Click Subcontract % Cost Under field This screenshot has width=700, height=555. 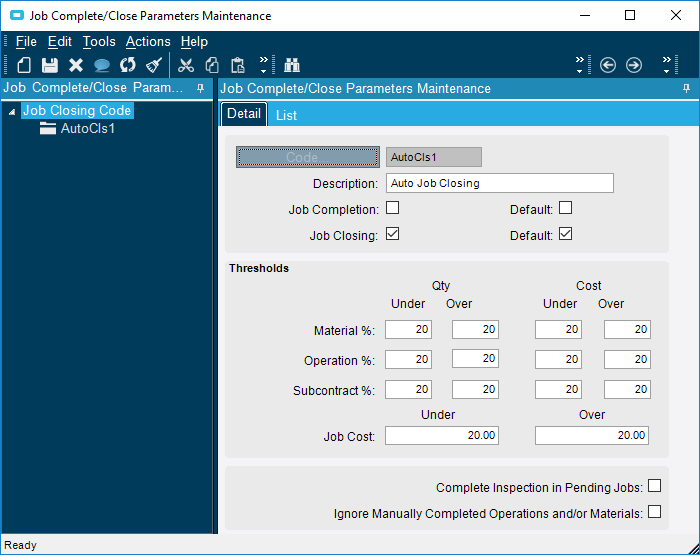(x=558, y=389)
